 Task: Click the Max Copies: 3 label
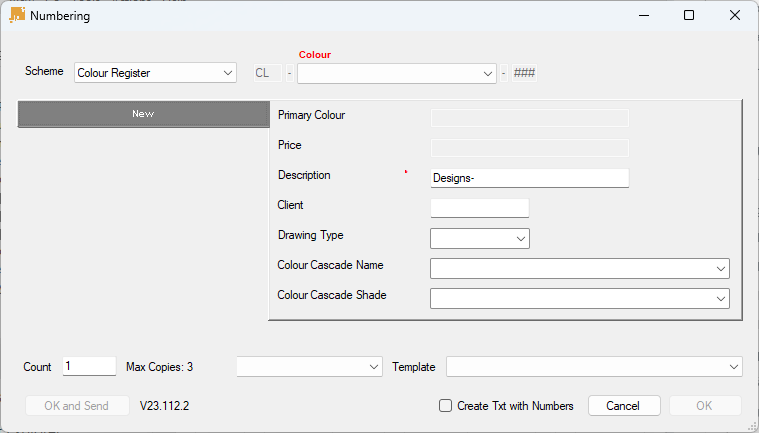coord(159,367)
